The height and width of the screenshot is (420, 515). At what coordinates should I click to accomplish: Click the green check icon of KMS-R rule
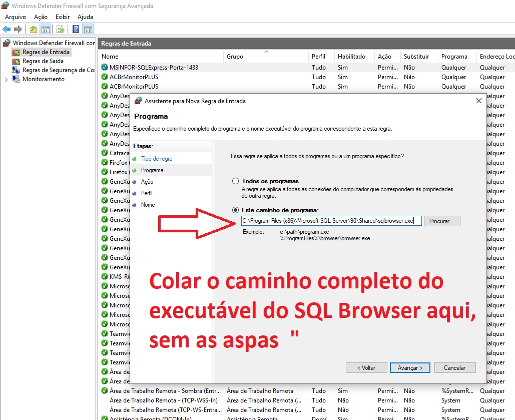pyautogui.click(x=105, y=277)
